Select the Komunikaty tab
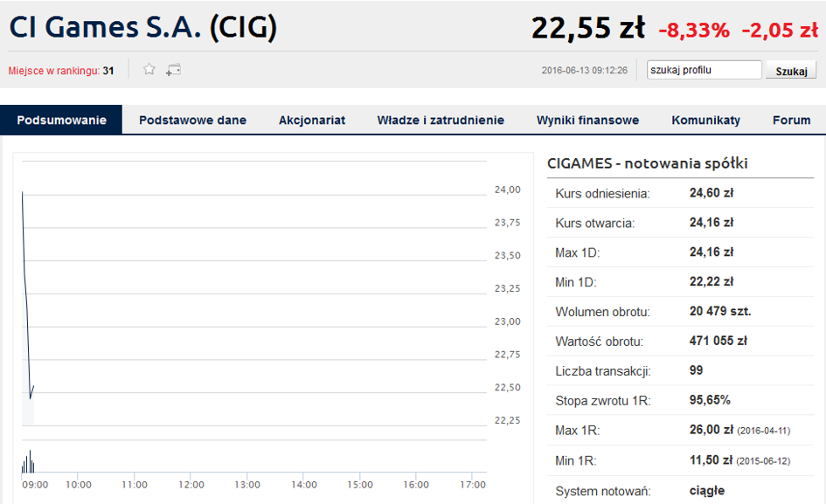 [x=705, y=121]
